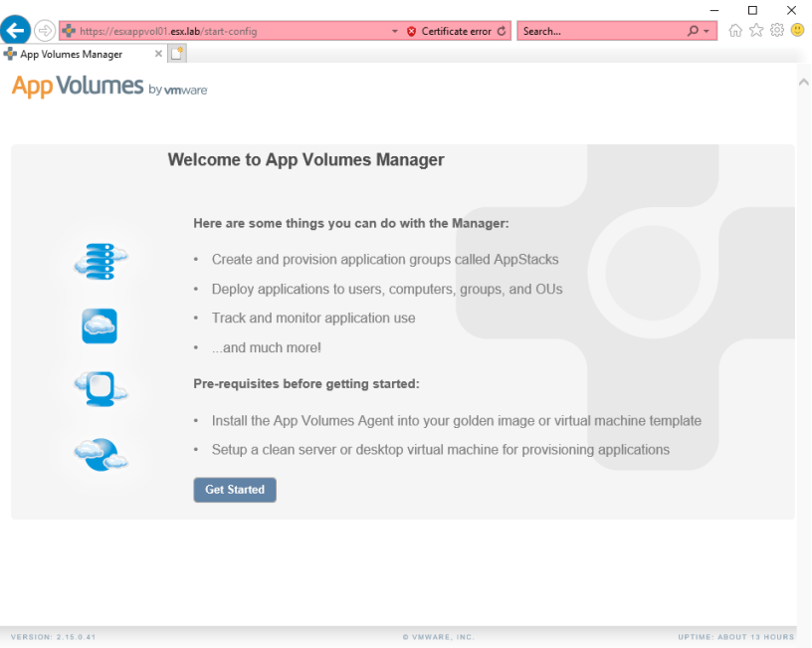Close the App Volumes Manager tab
Viewport: 812px width, 648px height.
coord(158,54)
